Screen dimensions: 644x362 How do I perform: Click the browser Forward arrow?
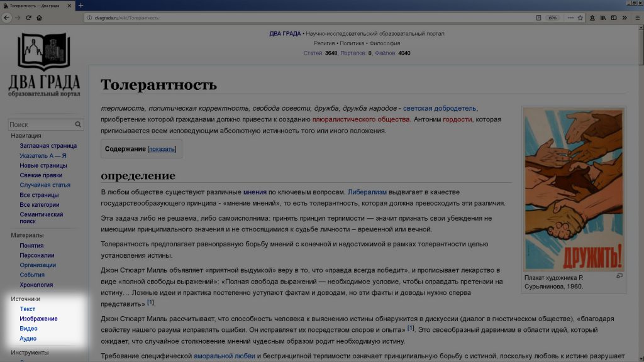(17, 18)
